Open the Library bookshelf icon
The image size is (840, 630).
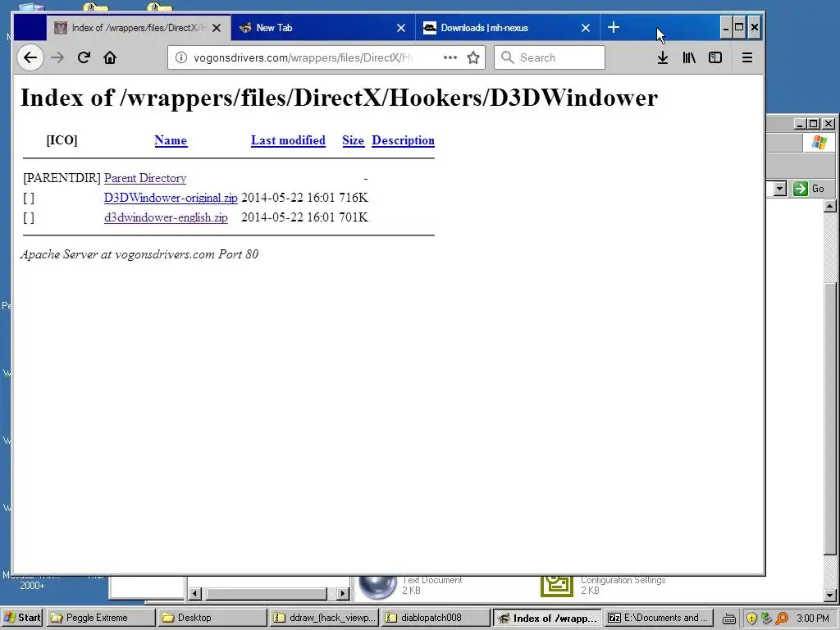click(x=689, y=57)
